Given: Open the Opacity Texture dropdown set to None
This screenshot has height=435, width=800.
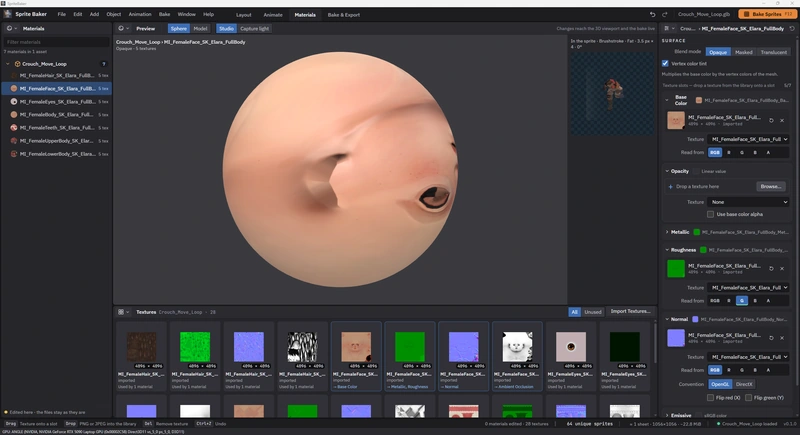Looking at the screenshot, I should pyautogui.click(x=748, y=202).
